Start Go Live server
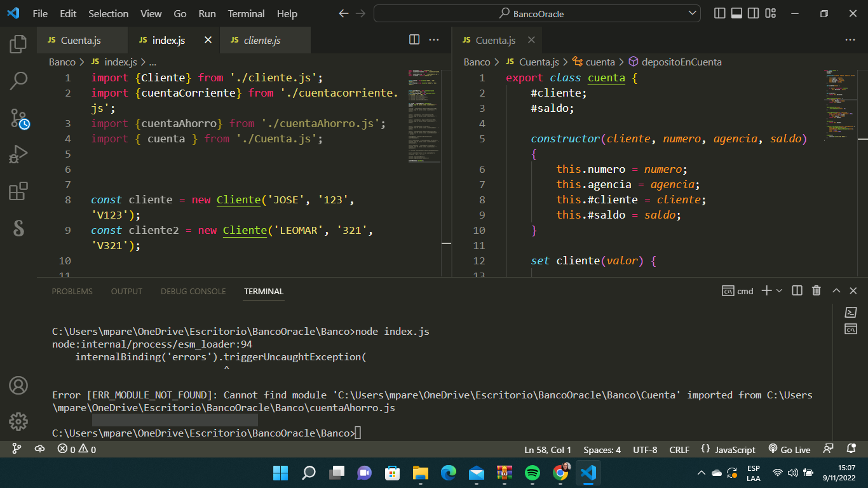This screenshot has width=868, height=488. tap(789, 450)
